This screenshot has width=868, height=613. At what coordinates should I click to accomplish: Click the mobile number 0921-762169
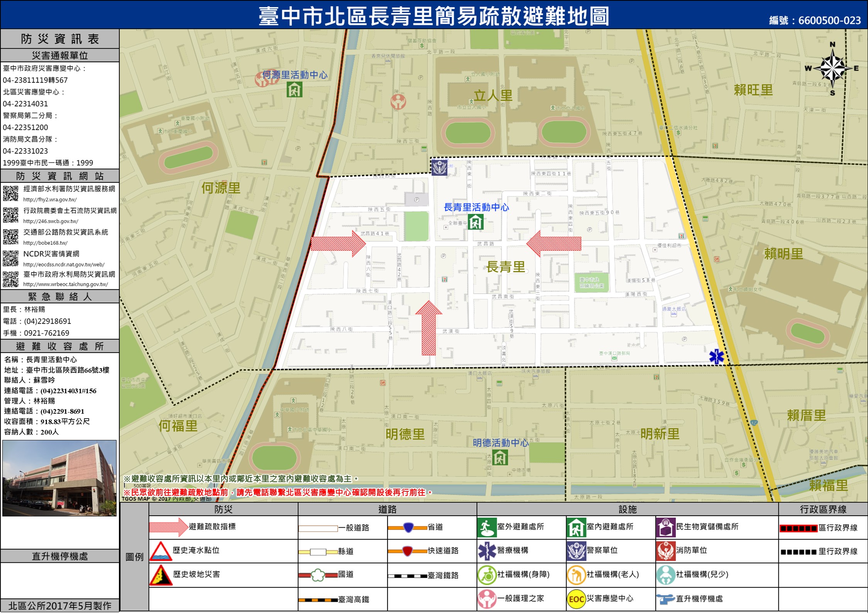pos(47,333)
